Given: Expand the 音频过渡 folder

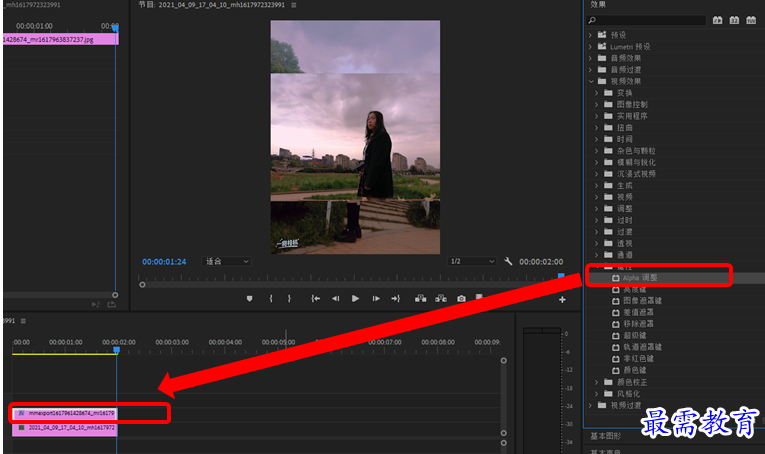Looking at the screenshot, I should [x=590, y=70].
